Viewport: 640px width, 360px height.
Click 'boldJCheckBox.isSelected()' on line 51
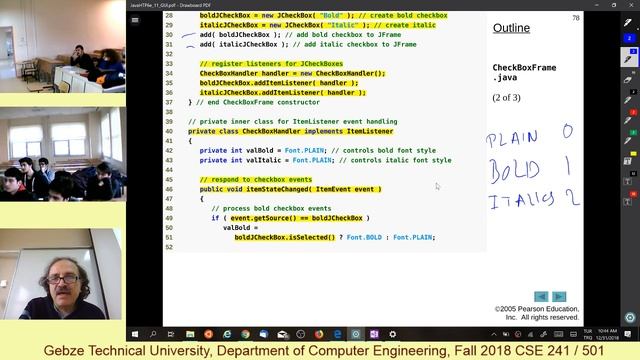pos(284,237)
